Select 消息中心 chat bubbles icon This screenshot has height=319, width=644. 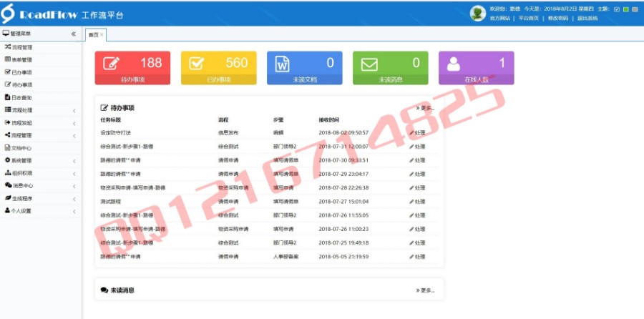coord(8,185)
